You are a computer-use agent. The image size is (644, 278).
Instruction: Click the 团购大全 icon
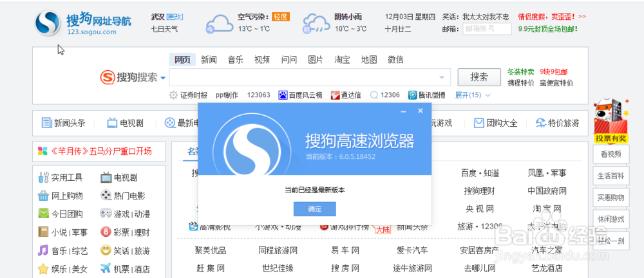point(479,123)
